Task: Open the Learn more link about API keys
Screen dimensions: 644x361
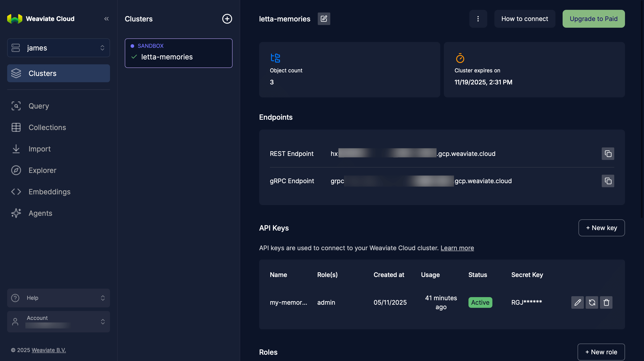Action: point(457,248)
